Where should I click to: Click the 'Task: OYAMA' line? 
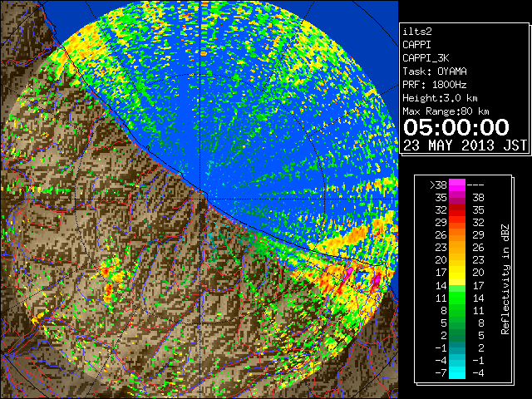[435, 71]
